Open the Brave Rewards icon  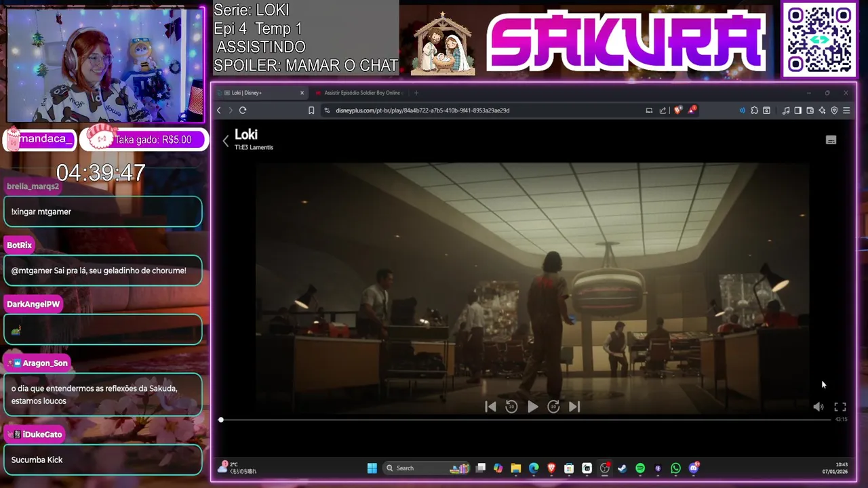coord(692,110)
